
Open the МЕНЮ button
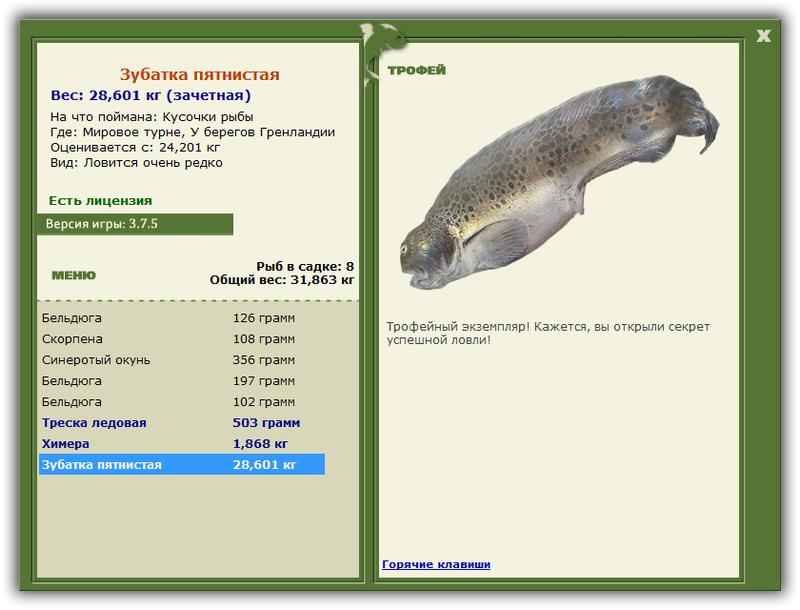73,275
